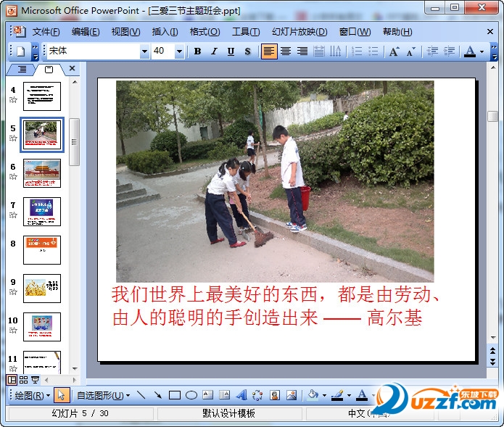Open 帮助(H) menu
The width and height of the screenshot is (504, 427).
click(397, 32)
